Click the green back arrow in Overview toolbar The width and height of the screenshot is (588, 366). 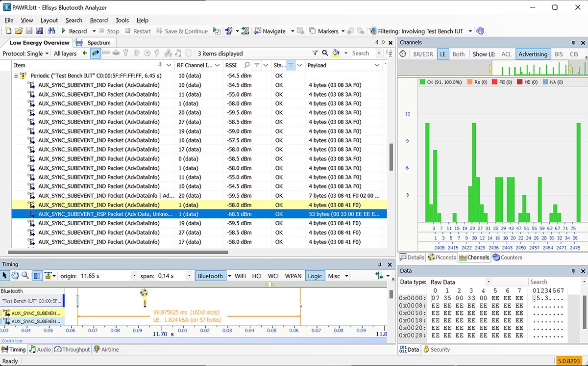pos(85,53)
